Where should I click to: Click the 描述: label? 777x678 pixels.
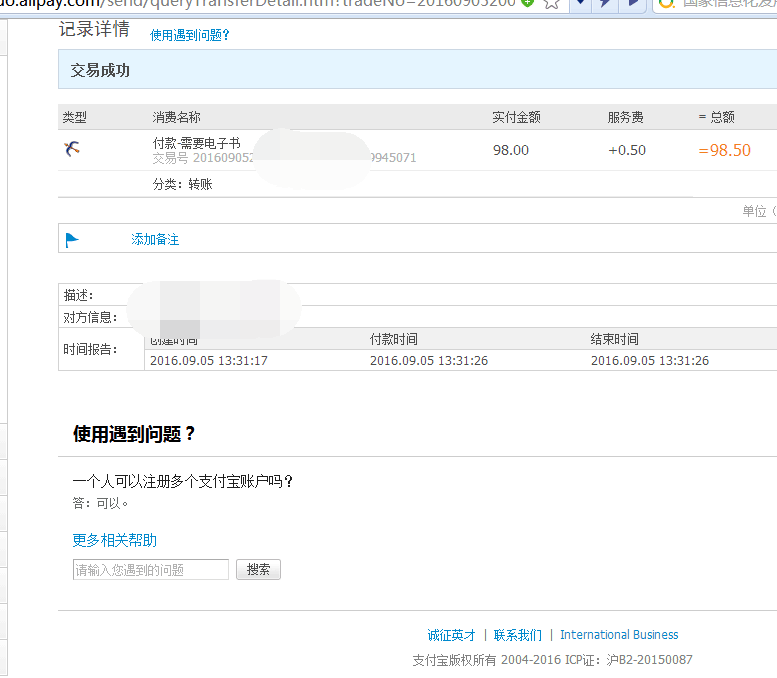pos(78,295)
